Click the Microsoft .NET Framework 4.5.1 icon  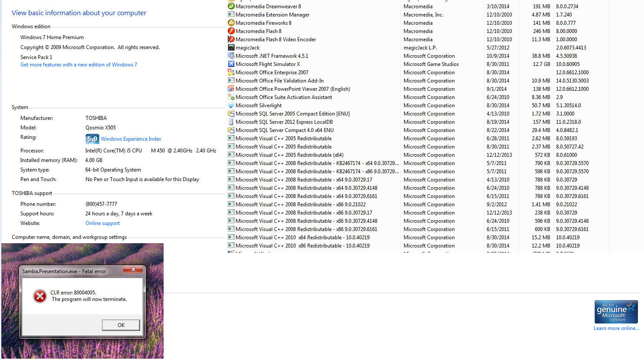pos(231,56)
